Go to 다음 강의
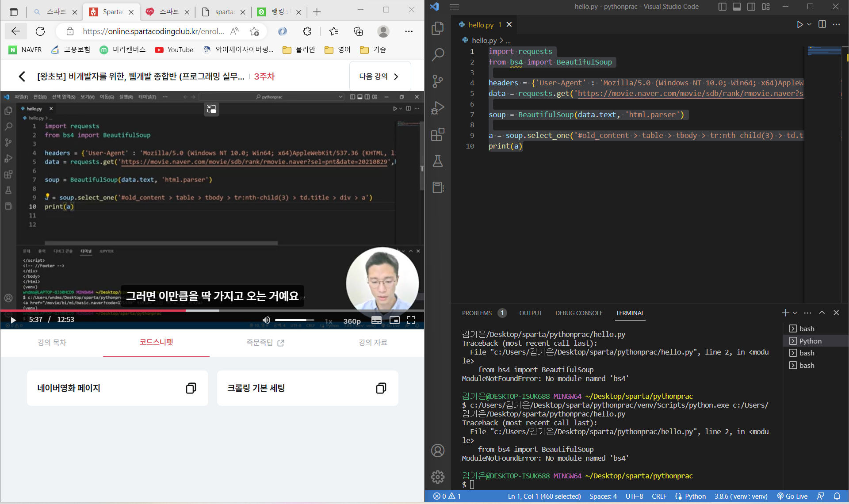This screenshot has height=504, width=849. [379, 76]
